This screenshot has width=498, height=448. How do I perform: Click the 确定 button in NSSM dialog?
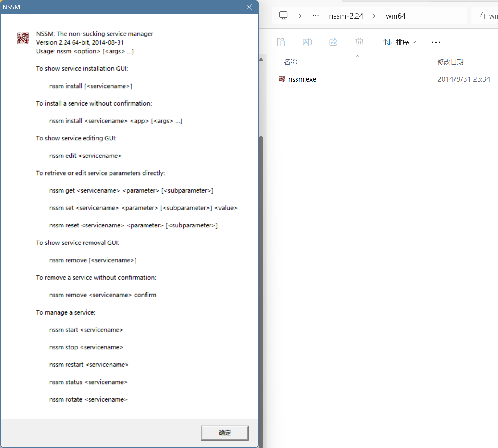point(225,433)
